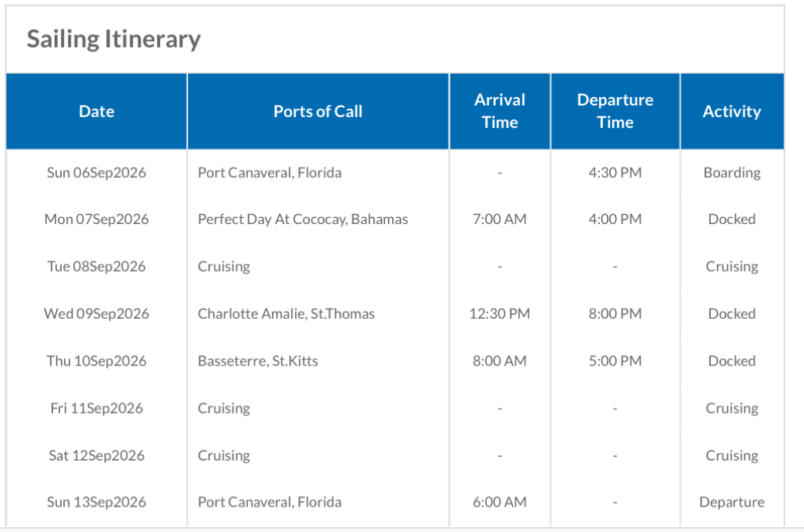Click the 7:00 AM arrival time
The height and width of the screenshot is (532, 804).
tap(500, 219)
